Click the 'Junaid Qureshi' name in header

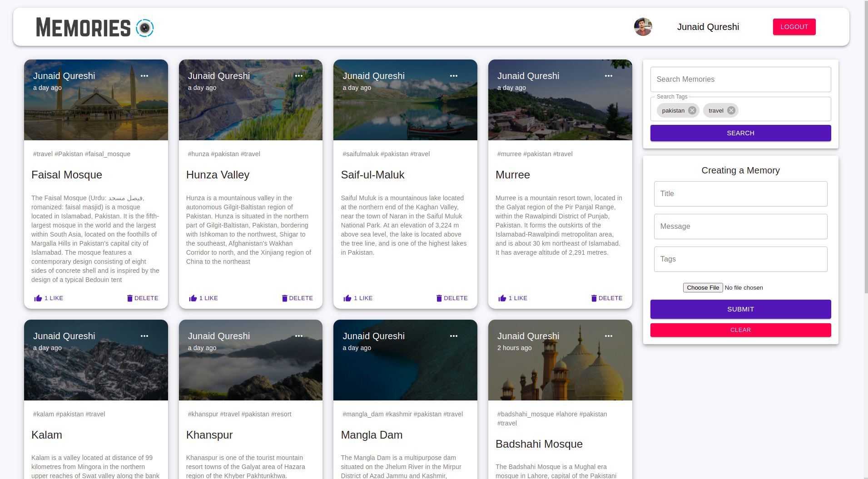pos(708,27)
